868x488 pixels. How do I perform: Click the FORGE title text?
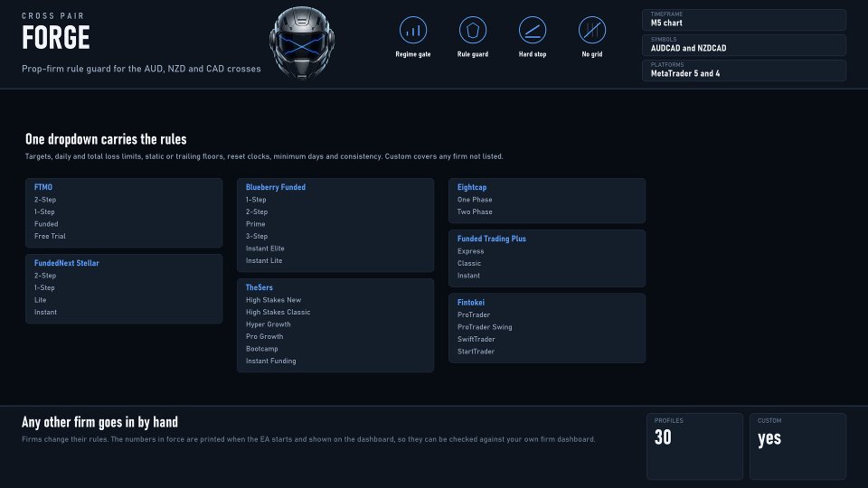click(56, 38)
